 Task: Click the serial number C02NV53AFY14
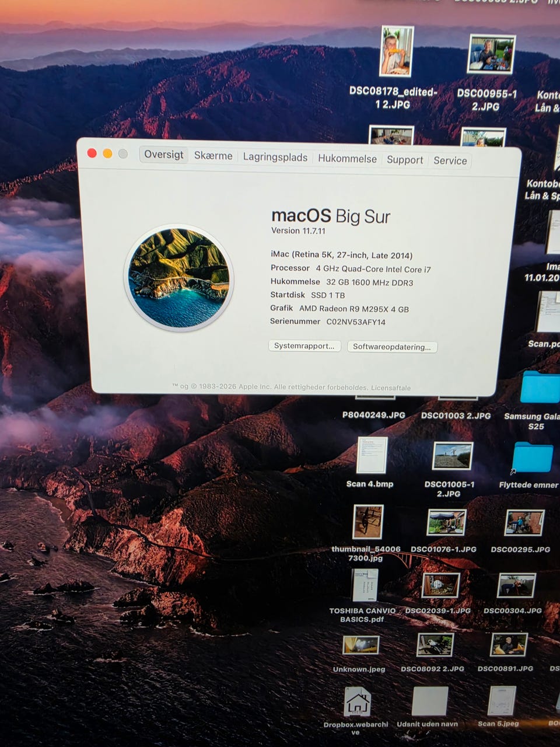356,322
